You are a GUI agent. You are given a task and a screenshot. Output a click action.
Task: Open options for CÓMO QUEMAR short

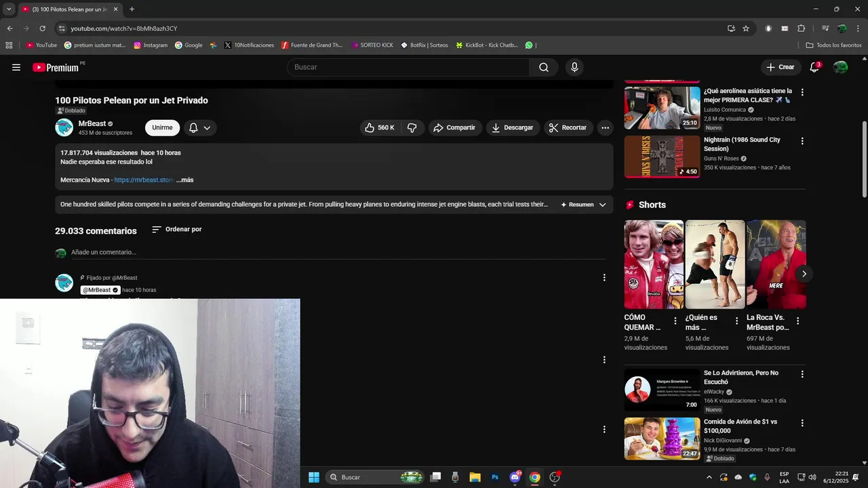coord(675,321)
